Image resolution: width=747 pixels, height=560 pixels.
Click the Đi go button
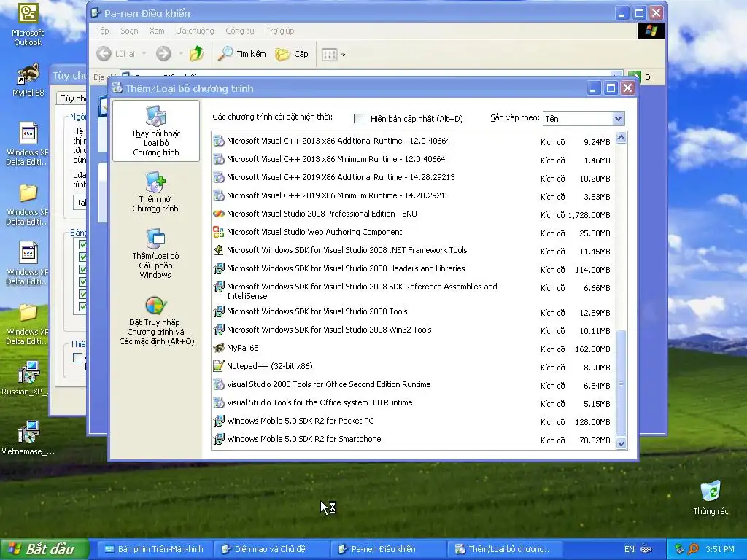pyautogui.click(x=642, y=77)
